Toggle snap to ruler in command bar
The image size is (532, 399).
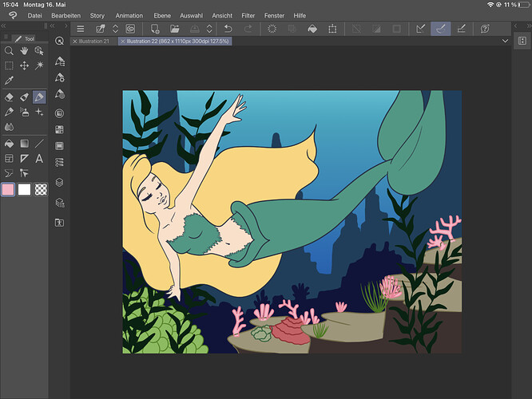[421, 29]
